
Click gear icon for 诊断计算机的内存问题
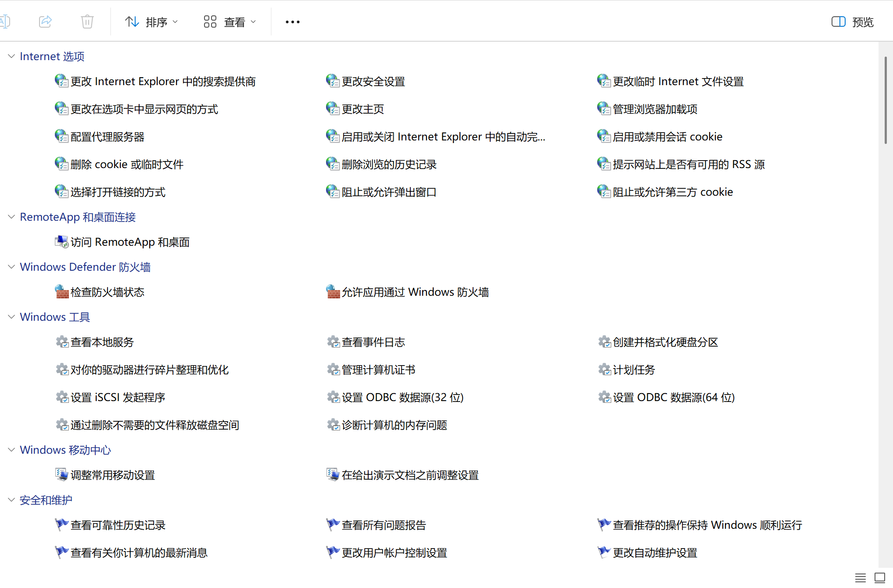point(333,425)
